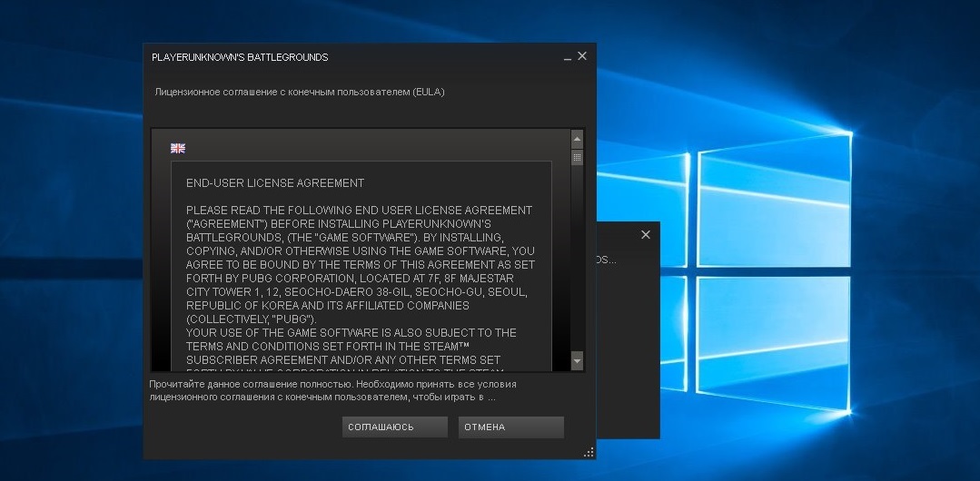This screenshot has width=980, height=481.
Task: Close the background dialog behind the EULA
Action: coord(646,234)
